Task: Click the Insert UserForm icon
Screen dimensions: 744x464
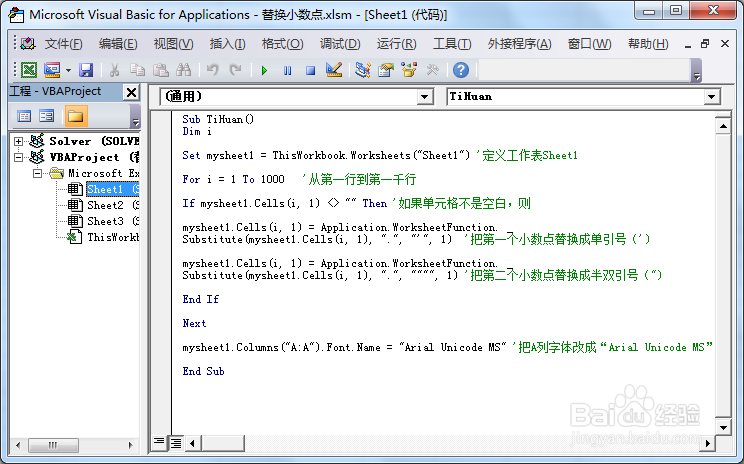Action: (x=52, y=70)
